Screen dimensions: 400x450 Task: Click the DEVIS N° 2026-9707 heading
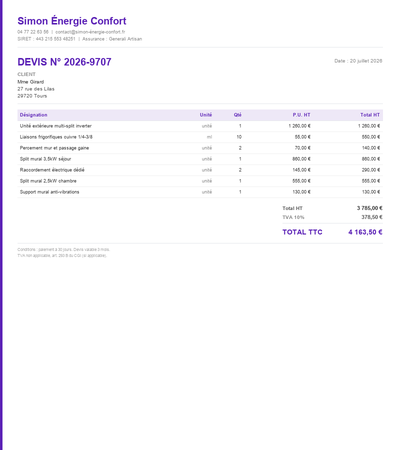pos(64,62)
